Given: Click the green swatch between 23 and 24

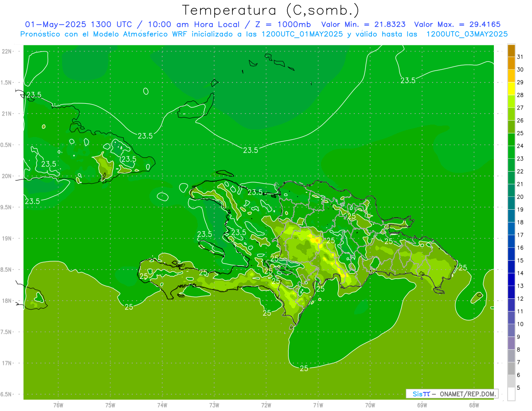Looking at the screenshot, I should point(511,152).
